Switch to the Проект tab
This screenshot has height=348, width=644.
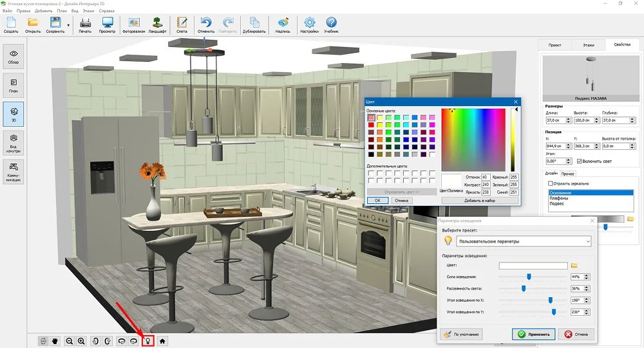pos(554,45)
